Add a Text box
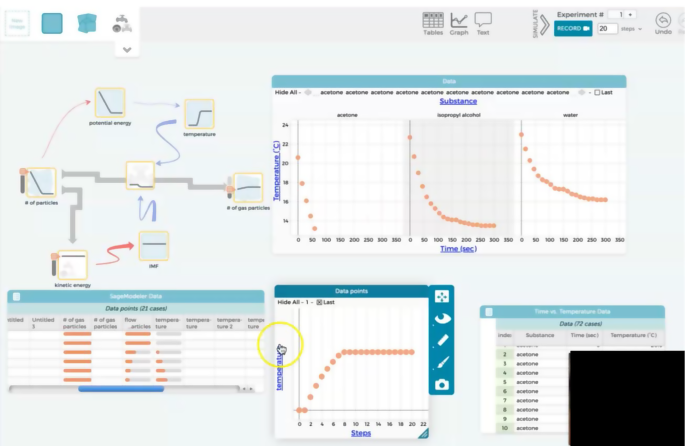Image resolution: width=685 pixels, height=446 pixels. click(x=483, y=24)
